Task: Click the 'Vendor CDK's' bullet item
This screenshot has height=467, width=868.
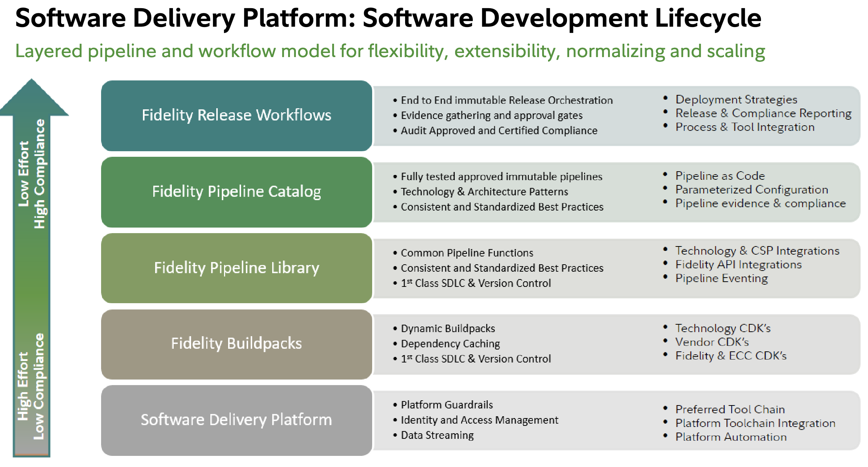Action: [x=712, y=342]
